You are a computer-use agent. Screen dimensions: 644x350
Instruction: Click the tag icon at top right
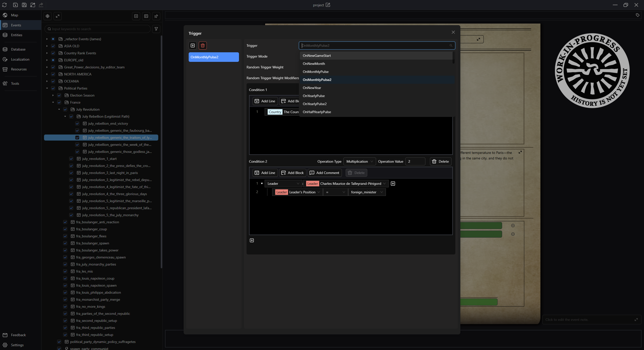pyautogui.click(x=638, y=15)
